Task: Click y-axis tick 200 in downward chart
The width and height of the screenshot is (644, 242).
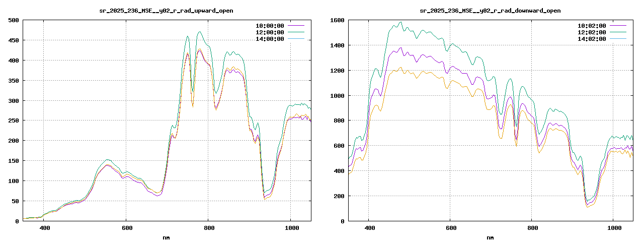Action: 339,196
